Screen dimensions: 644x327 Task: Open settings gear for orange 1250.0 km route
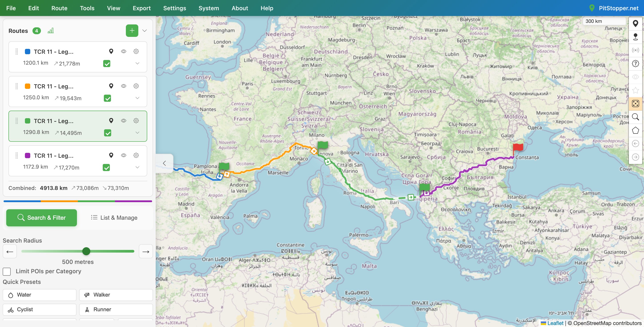[136, 86]
